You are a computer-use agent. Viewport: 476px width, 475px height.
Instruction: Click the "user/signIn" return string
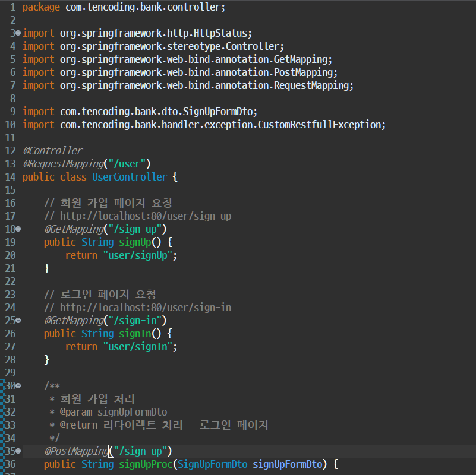pyautogui.click(x=137, y=346)
